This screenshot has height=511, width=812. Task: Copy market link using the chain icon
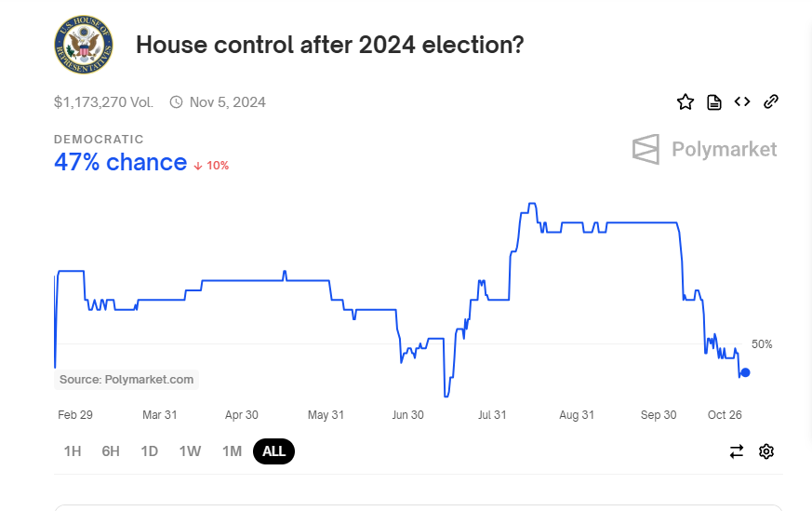coord(770,102)
